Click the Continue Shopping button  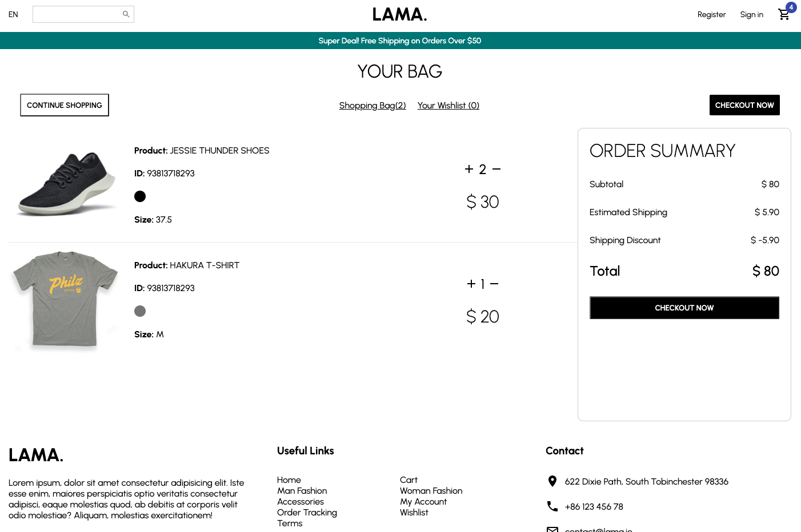(x=65, y=105)
